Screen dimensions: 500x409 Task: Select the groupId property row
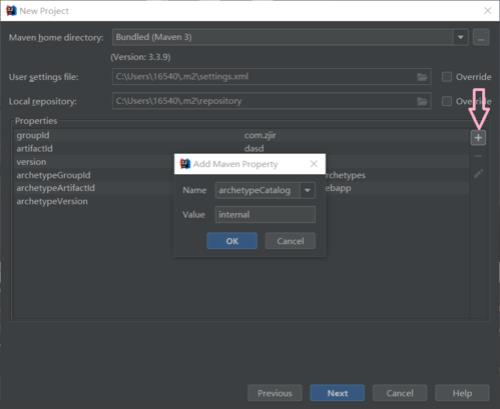[241, 135]
